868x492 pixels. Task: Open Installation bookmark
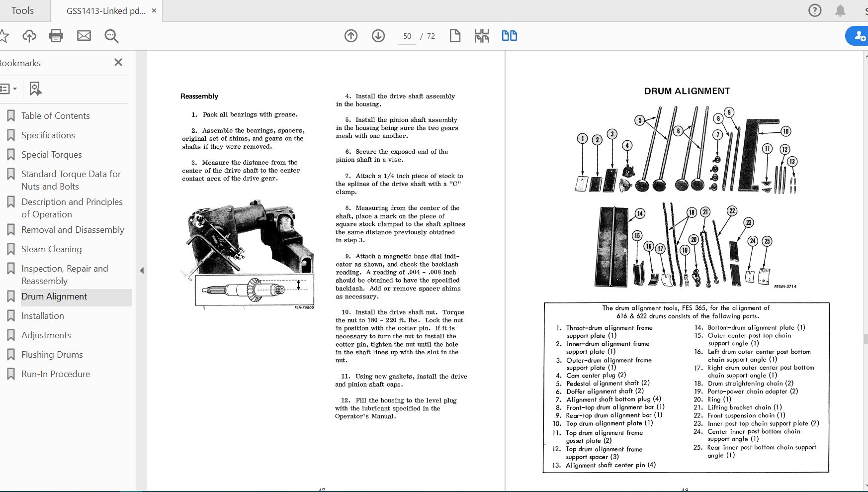tap(43, 316)
